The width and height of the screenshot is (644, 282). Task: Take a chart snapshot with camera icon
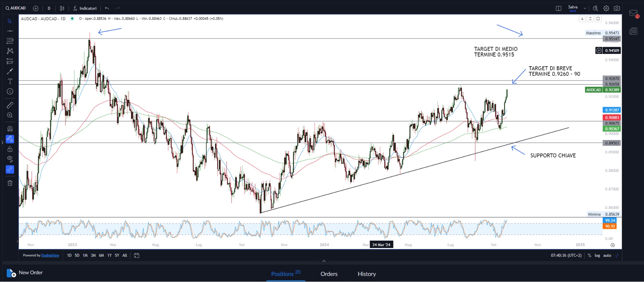617,8
